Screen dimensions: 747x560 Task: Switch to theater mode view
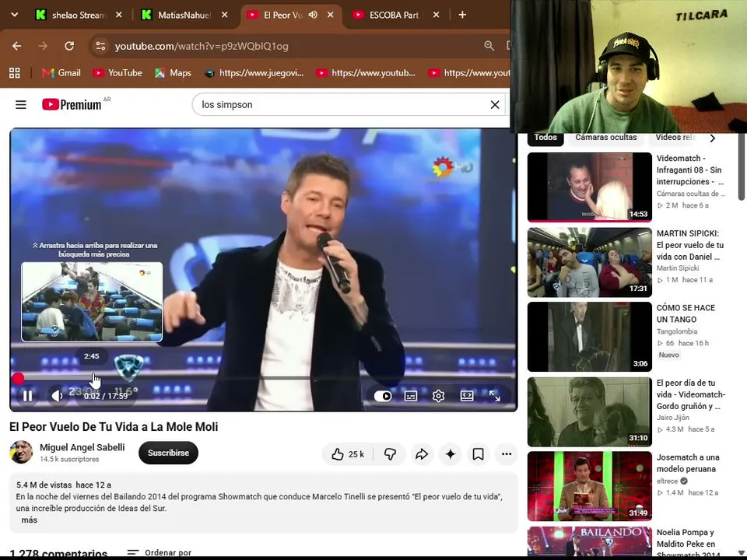(467, 396)
